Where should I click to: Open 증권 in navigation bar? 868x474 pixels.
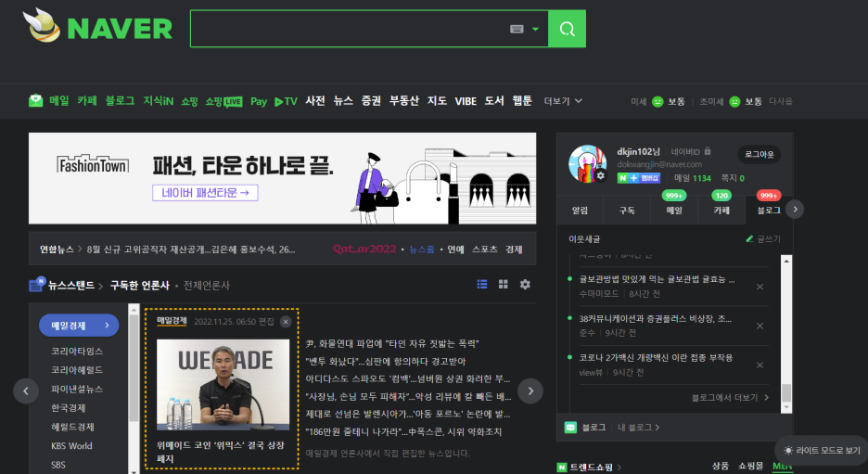[371, 101]
